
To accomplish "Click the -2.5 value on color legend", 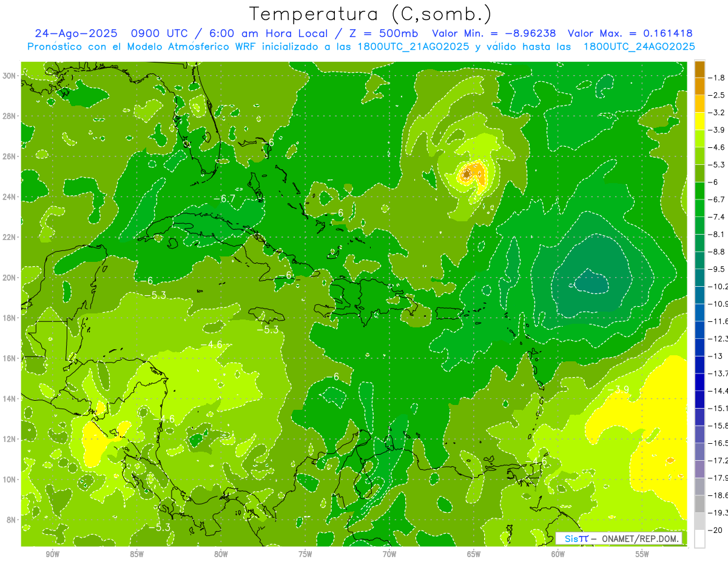I will [x=718, y=95].
